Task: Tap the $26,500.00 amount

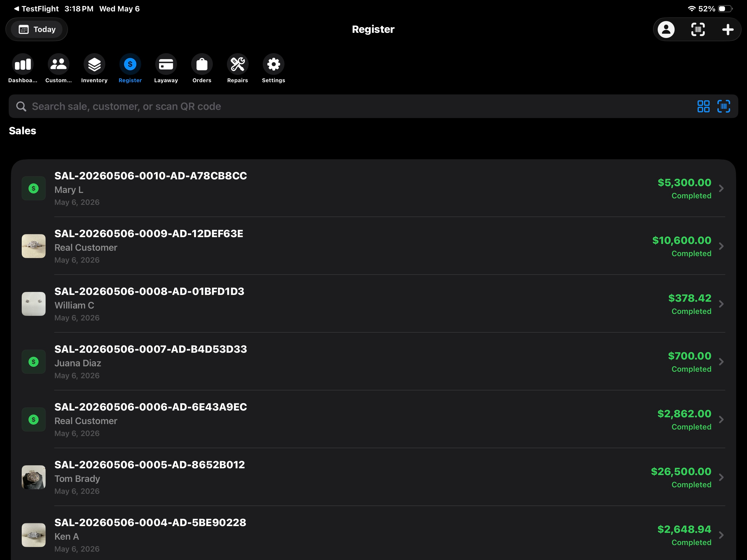Action: [x=681, y=471]
